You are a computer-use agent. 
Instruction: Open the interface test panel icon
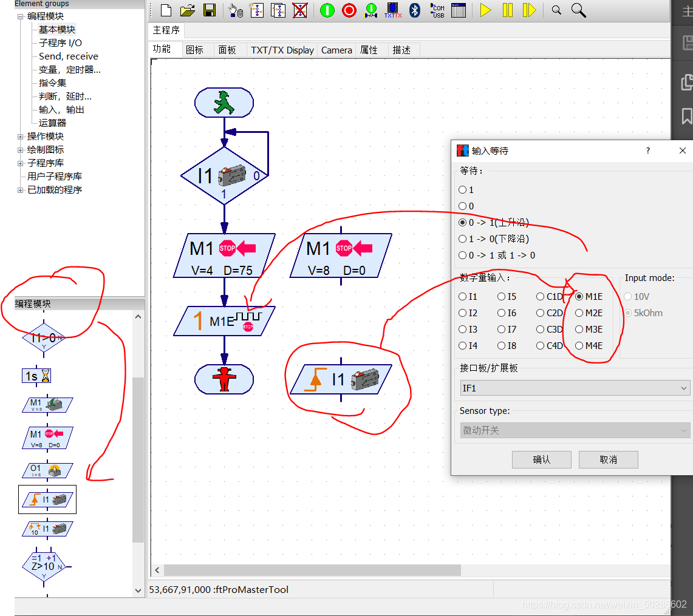[x=459, y=10]
